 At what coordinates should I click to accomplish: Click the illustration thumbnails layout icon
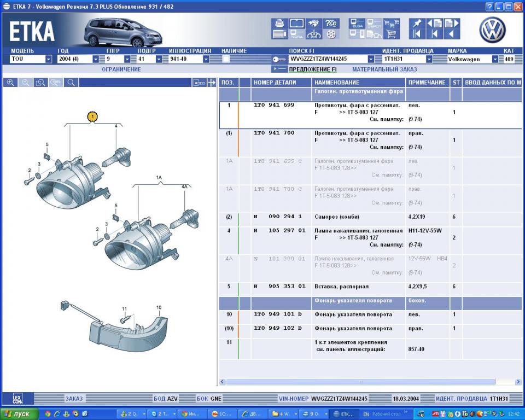click(199, 83)
